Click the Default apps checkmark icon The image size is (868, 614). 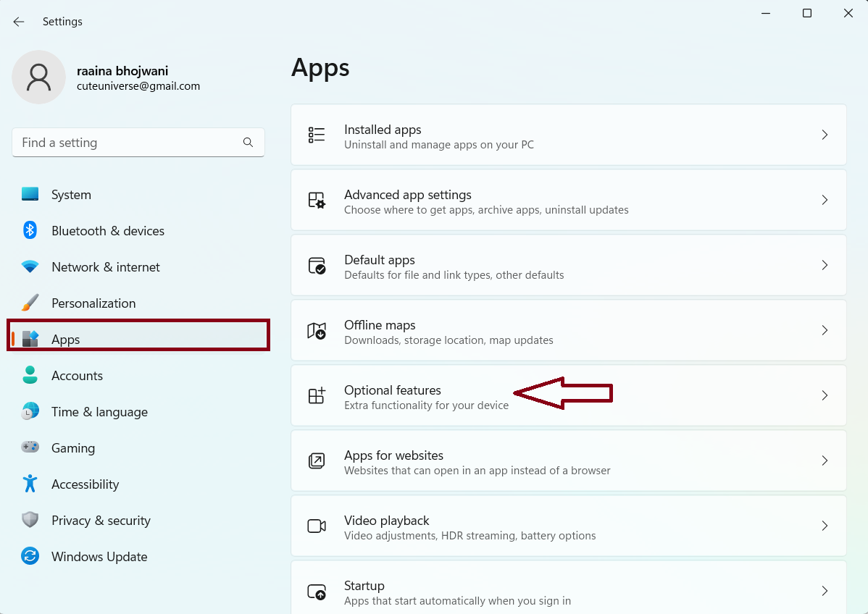point(317,266)
